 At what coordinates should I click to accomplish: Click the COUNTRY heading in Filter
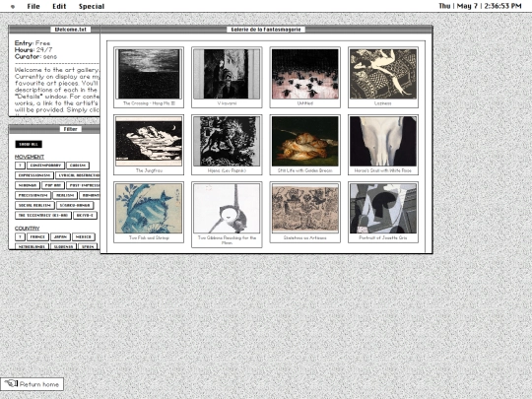click(28, 229)
